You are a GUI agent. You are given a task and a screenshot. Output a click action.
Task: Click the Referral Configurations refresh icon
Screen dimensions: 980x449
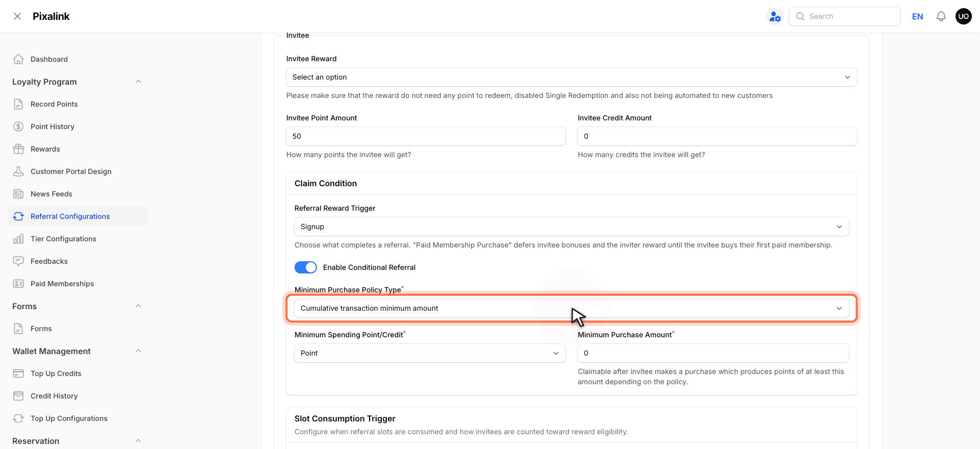18,216
